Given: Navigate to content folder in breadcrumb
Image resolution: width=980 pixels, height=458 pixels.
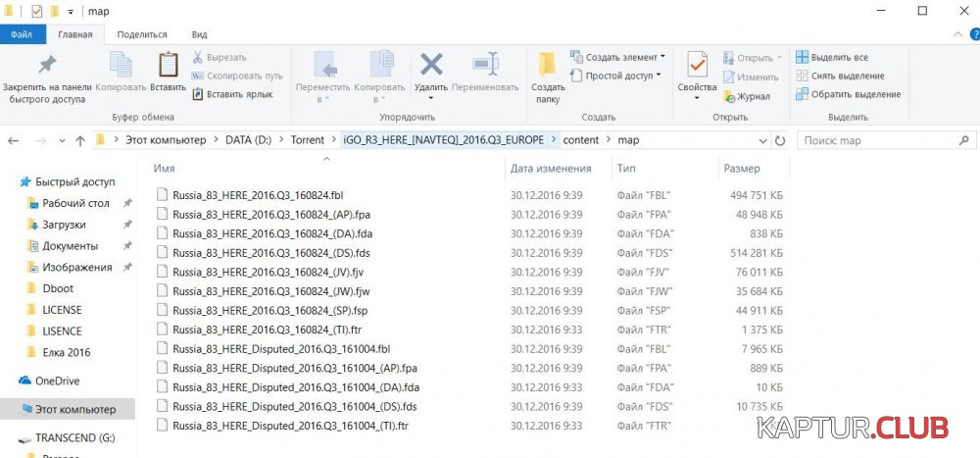Looking at the screenshot, I should point(580,141).
